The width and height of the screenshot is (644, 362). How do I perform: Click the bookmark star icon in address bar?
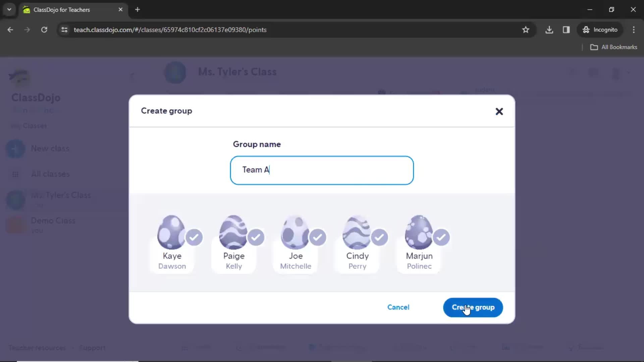(x=526, y=29)
